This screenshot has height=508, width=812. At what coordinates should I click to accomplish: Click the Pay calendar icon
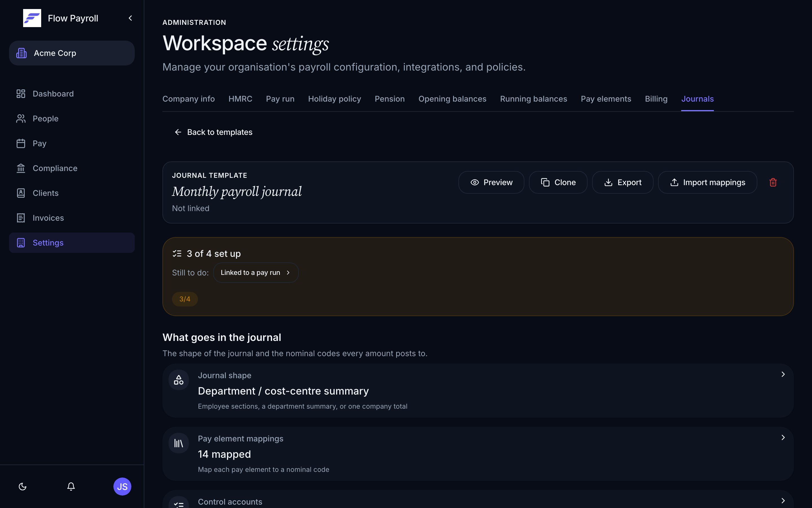pyautogui.click(x=21, y=143)
